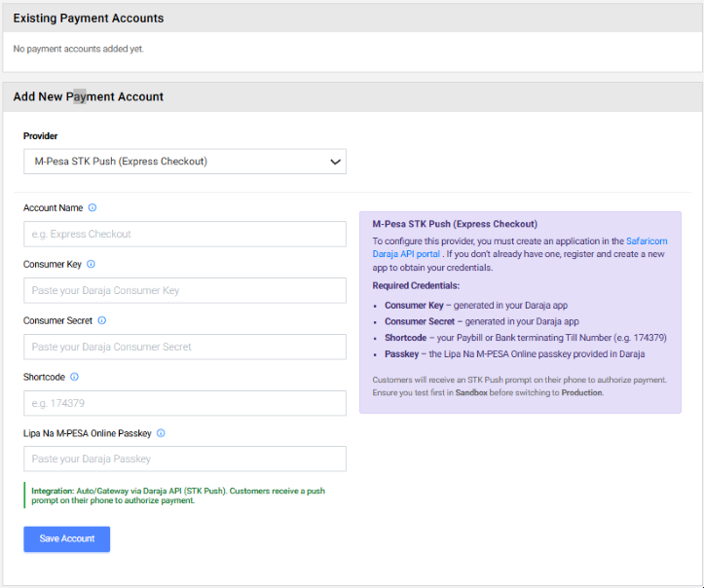
Task: Click the 'Shortcode – your Paybill' bullet
Action: (x=526, y=338)
